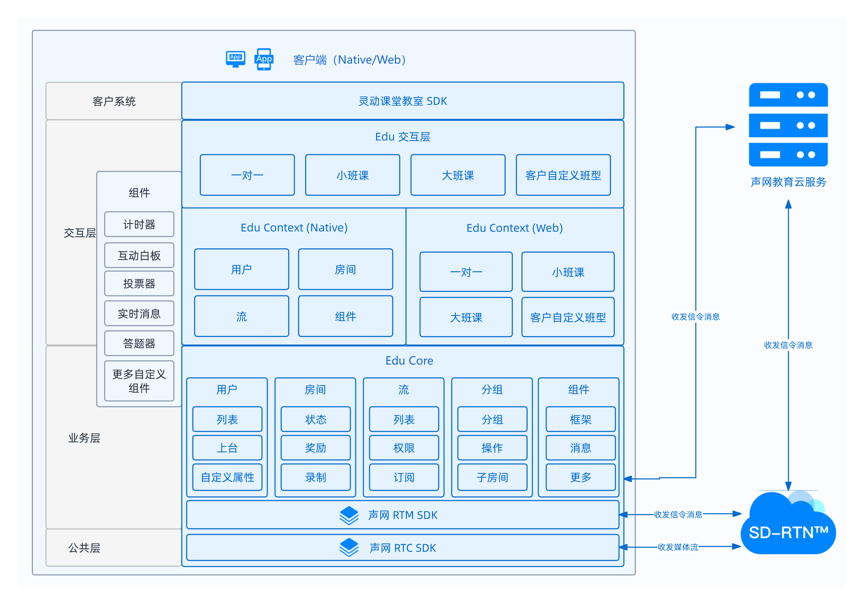The width and height of the screenshot is (868, 605).
Task: Select 组件 box in Edu Context (Native)
Action: 346,316
